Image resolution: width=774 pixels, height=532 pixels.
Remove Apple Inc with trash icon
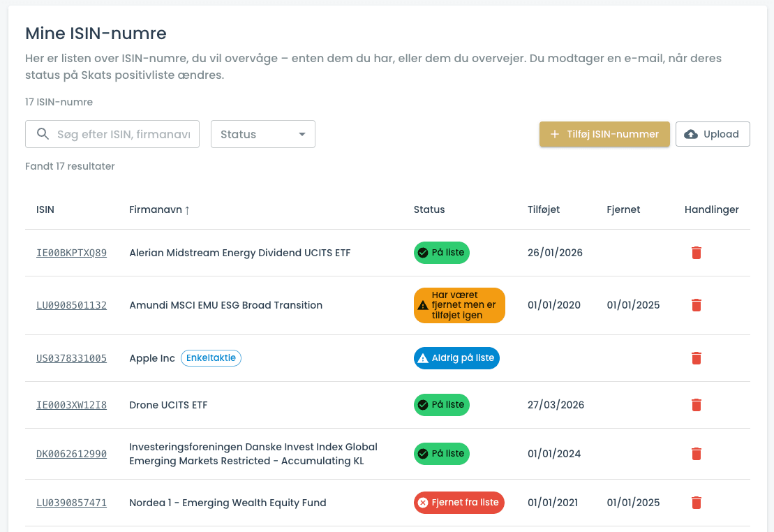(696, 358)
